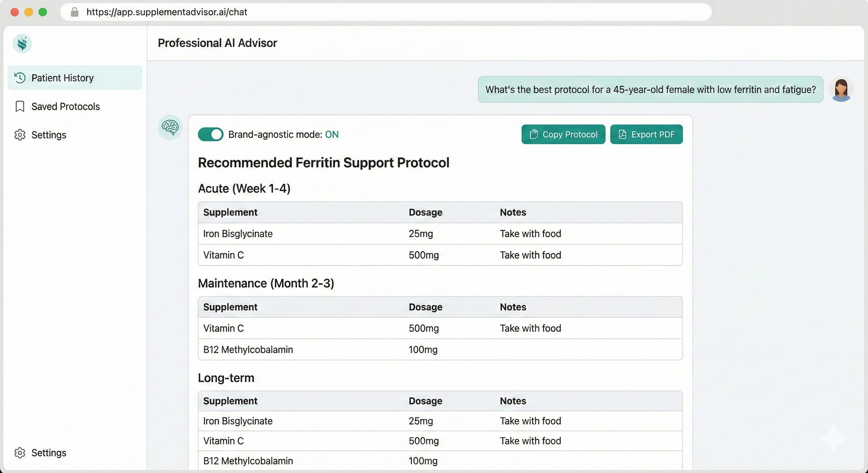Export the protocol as PDF
The height and width of the screenshot is (473, 868).
tap(646, 134)
